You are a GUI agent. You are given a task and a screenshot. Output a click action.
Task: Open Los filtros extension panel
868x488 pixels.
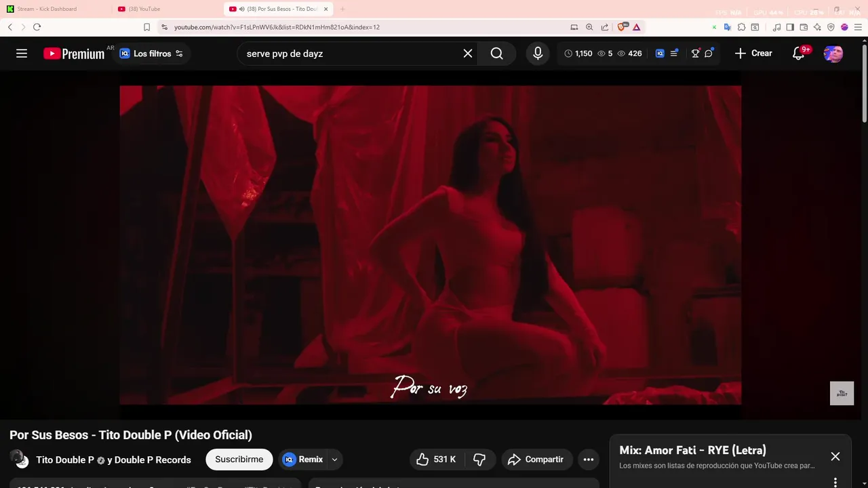coord(151,54)
